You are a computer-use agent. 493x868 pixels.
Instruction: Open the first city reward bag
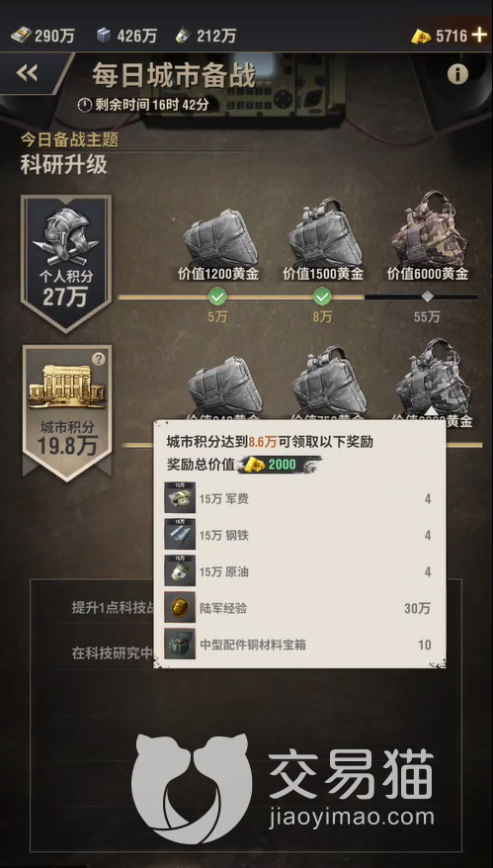coord(224,386)
